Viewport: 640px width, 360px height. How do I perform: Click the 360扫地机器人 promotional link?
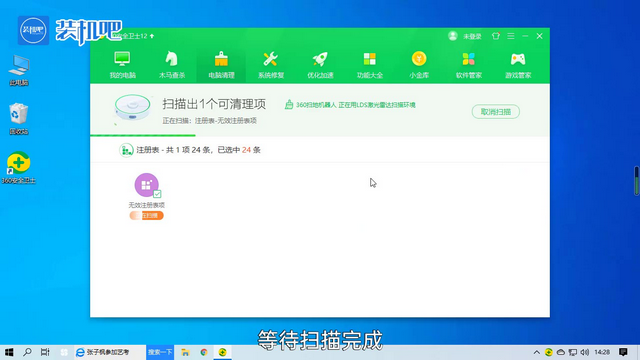click(x=350, y=105)
